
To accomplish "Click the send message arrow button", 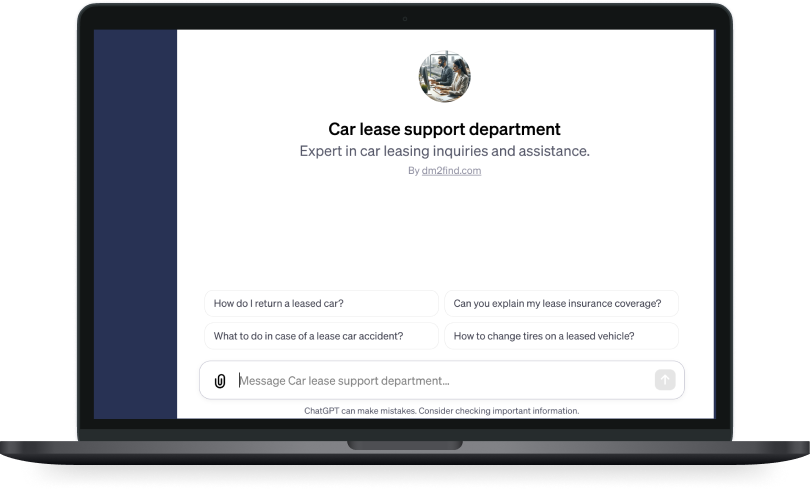I will pos(665,380).
